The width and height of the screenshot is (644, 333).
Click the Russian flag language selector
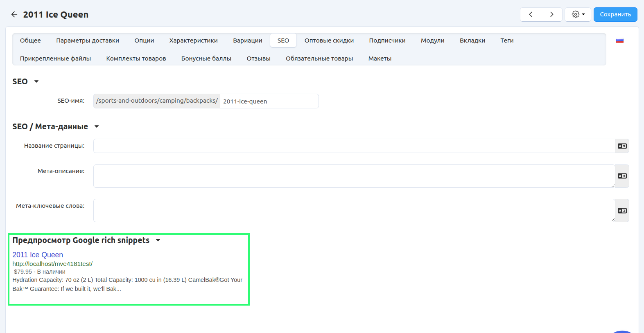tap(619, 40)
